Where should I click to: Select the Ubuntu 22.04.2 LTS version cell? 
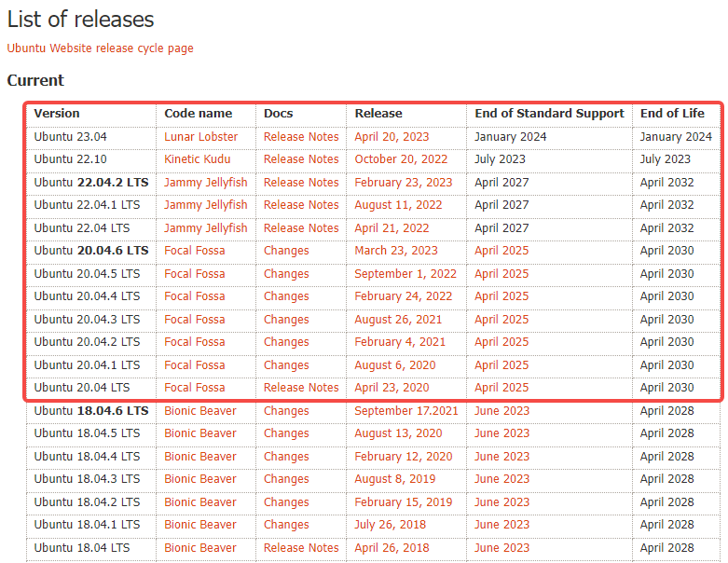click(91, 183)
